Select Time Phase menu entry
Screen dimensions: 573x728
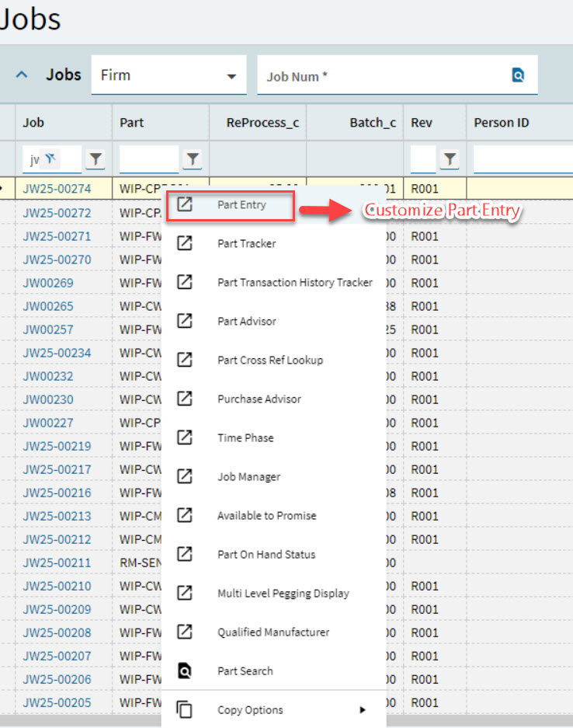(274, 438)
